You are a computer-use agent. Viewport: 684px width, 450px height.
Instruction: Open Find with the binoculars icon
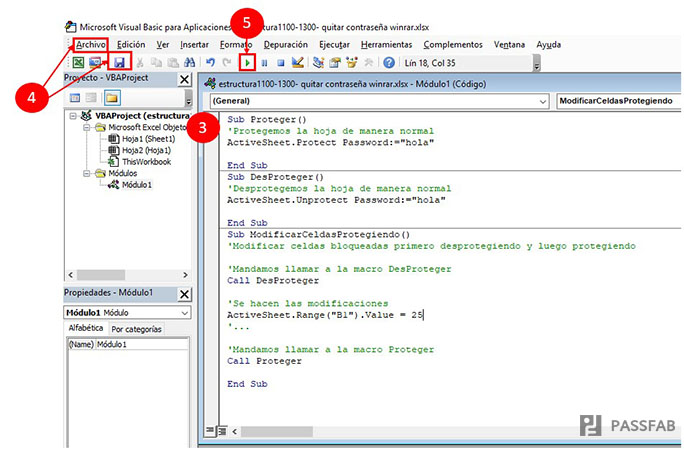click(x=189, y=63)
